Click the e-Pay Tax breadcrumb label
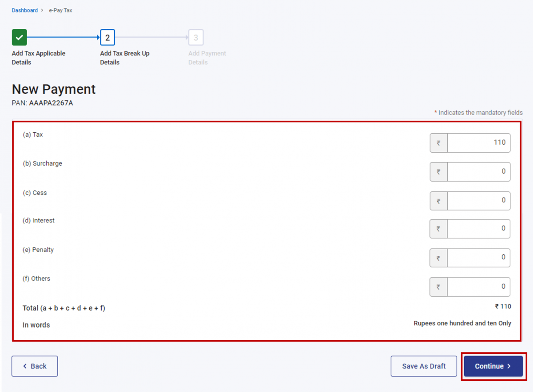Screen dimensions: 533x392 click(x=60, y=10)
